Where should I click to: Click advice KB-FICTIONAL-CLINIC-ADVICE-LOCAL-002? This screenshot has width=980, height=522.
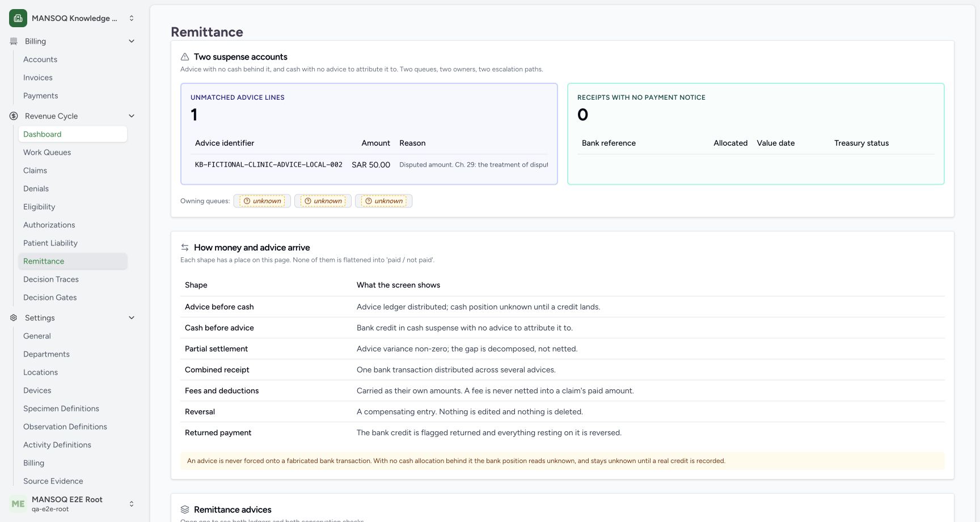pyautogui.click(x=269, y=165)
